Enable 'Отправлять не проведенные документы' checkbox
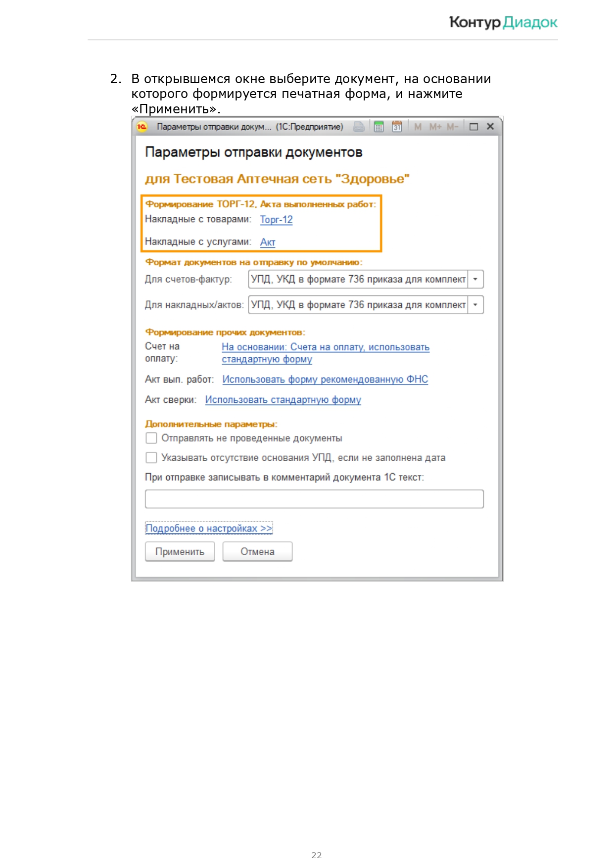The height and width of the screenshot is (868, 614). pyautogui.click(x=151, y=438)
